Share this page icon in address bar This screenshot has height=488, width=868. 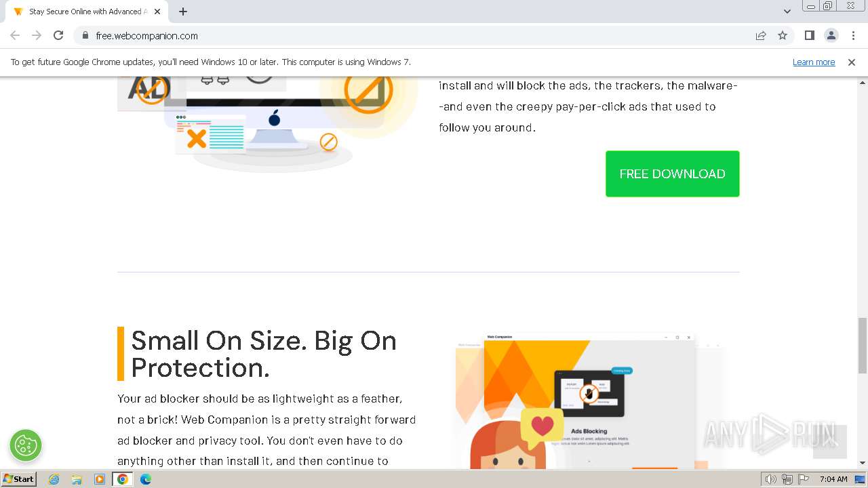coord(761,35)
